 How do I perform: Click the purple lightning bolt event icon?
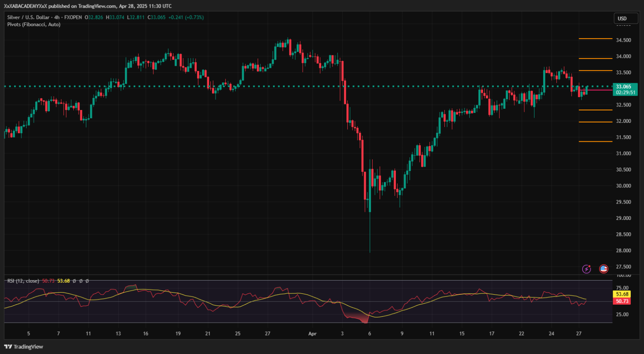(x=586, y=269)
